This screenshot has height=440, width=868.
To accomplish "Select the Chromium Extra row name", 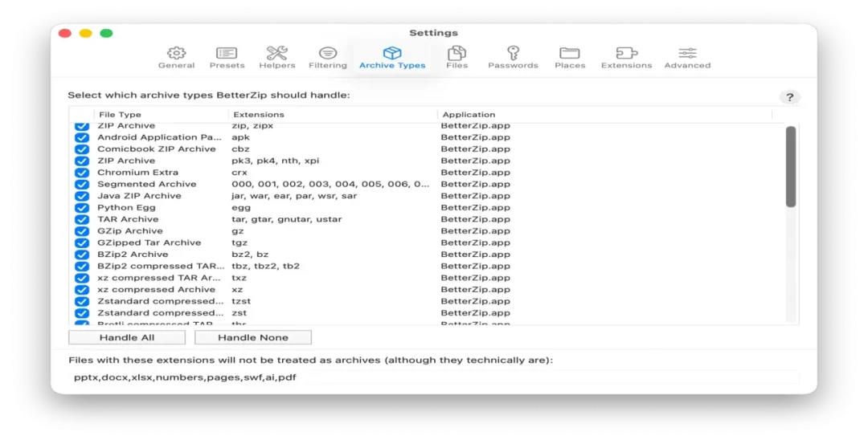I will pyautogui.click(x=138, y=173).
